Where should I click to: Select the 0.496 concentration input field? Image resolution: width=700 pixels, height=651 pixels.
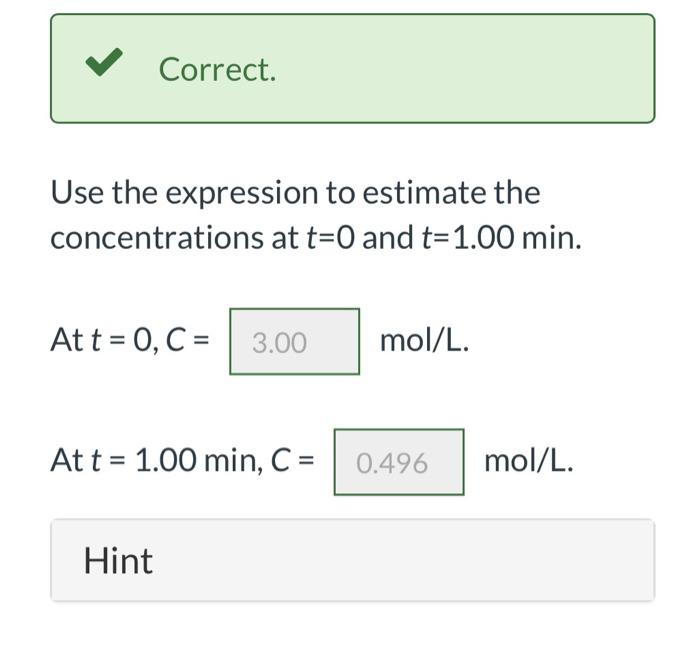[x=399, y=462]
